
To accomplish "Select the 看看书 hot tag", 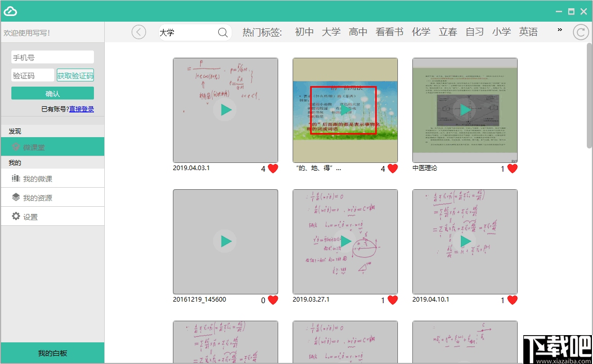I will (390, 32).
